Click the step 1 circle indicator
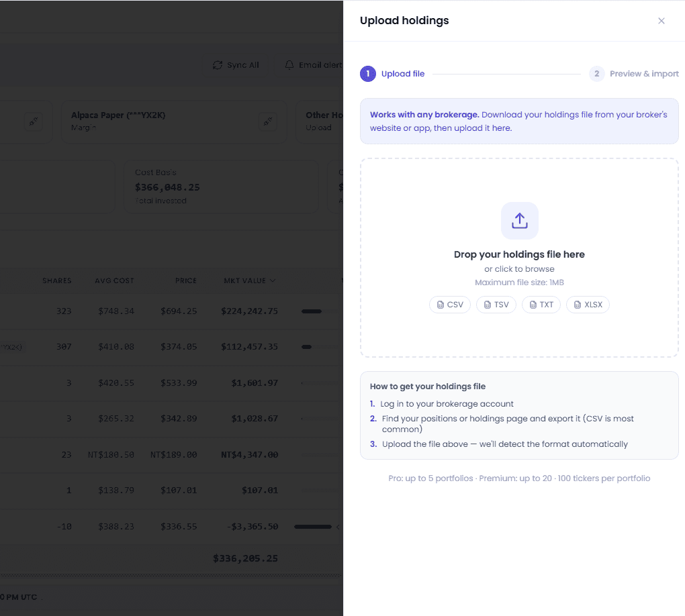The image size is (685, 616). [x=368, y=74]
